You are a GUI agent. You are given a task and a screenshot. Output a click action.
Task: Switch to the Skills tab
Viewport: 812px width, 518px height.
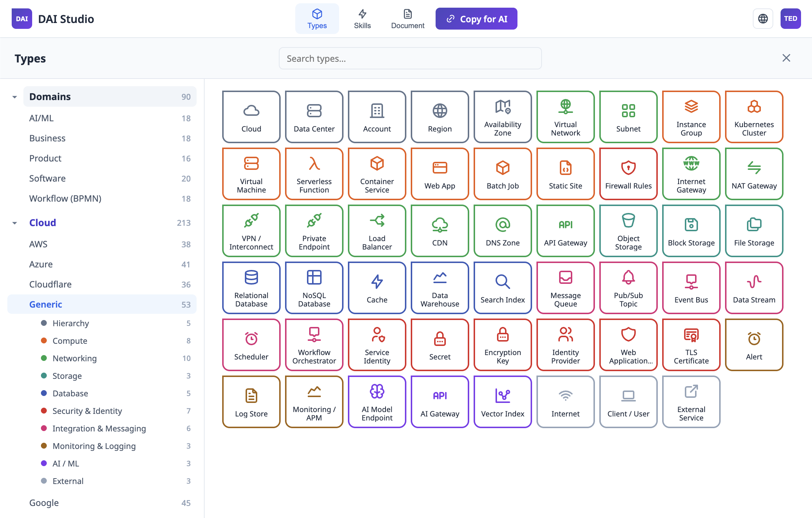(x=362, y=19)
